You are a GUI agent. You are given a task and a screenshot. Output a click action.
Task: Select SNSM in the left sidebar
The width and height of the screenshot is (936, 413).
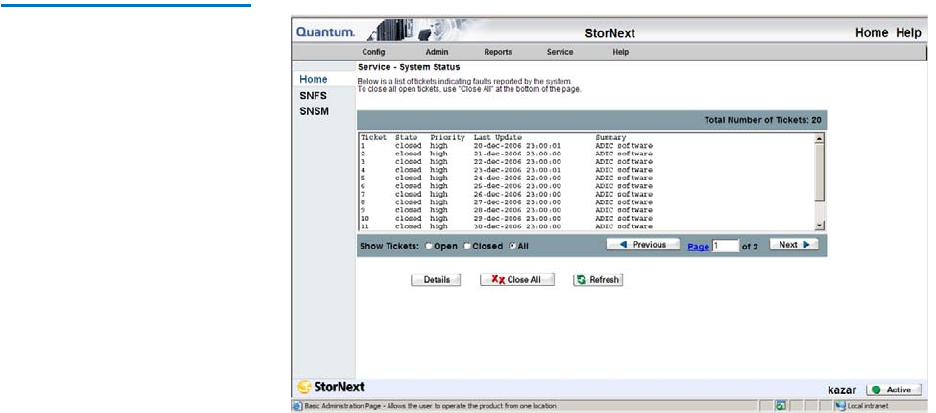314,112
